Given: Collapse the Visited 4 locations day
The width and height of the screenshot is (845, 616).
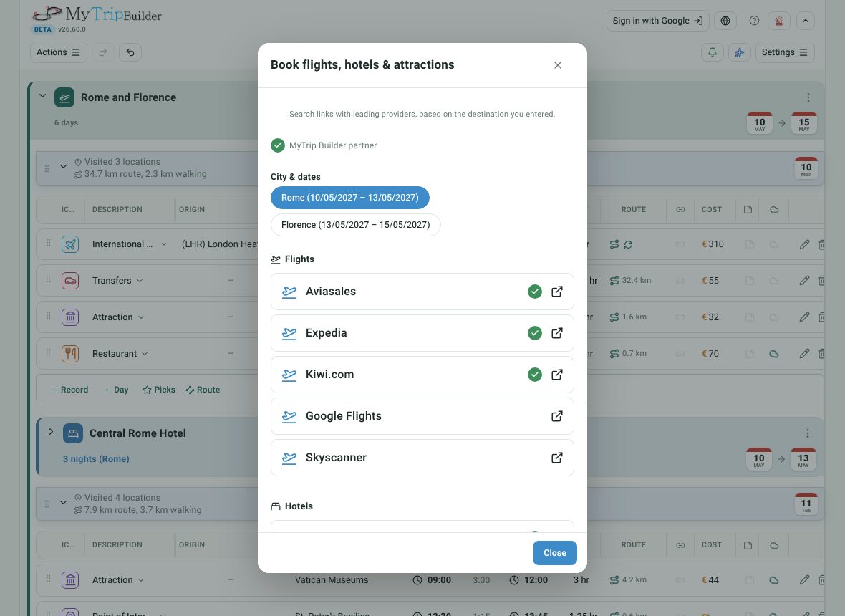Looking at the screenshot, I should coord(63,502).
